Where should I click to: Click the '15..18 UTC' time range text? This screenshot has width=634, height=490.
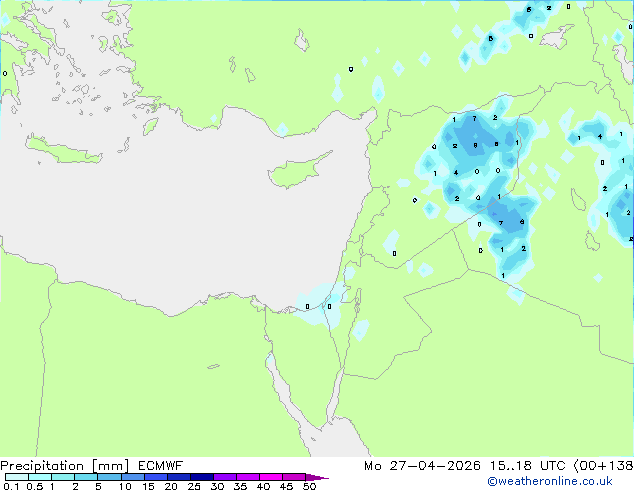point(527,466)
